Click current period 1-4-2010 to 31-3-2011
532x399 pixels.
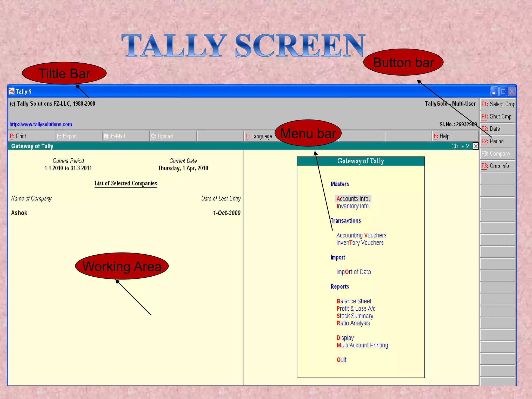click(x=68, y=168)
